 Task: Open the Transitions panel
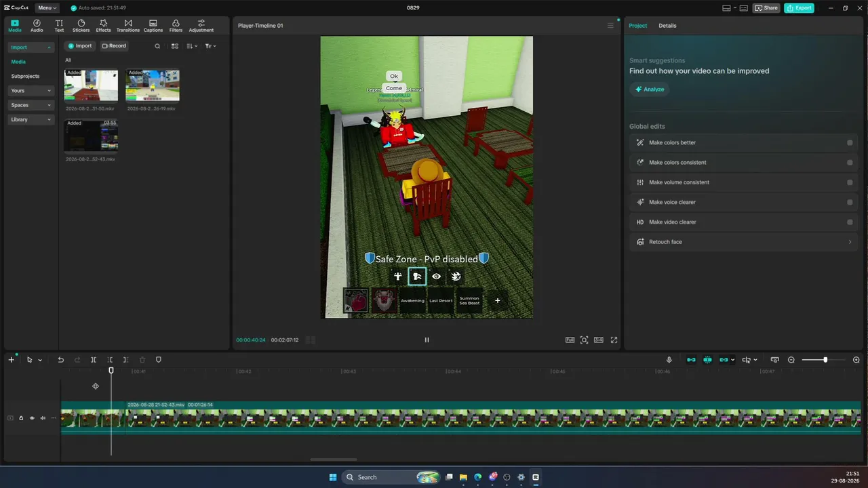point(128,26)
